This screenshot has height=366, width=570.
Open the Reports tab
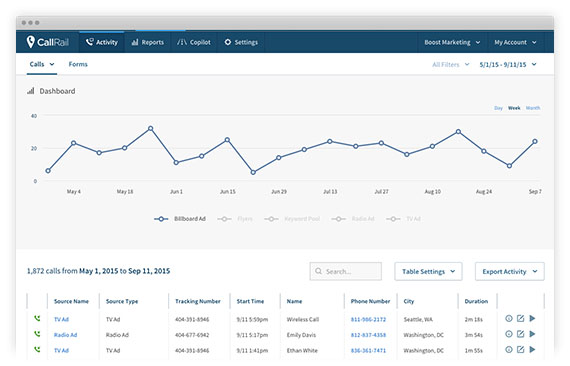[148, 42]
